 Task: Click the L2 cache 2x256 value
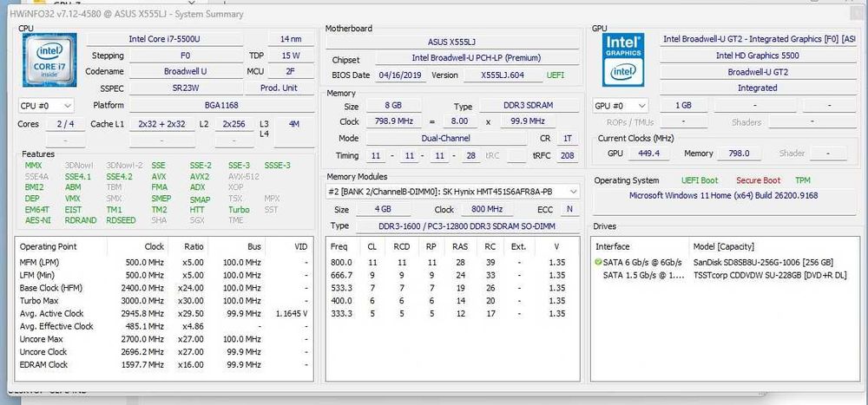[x=233, y=124]
